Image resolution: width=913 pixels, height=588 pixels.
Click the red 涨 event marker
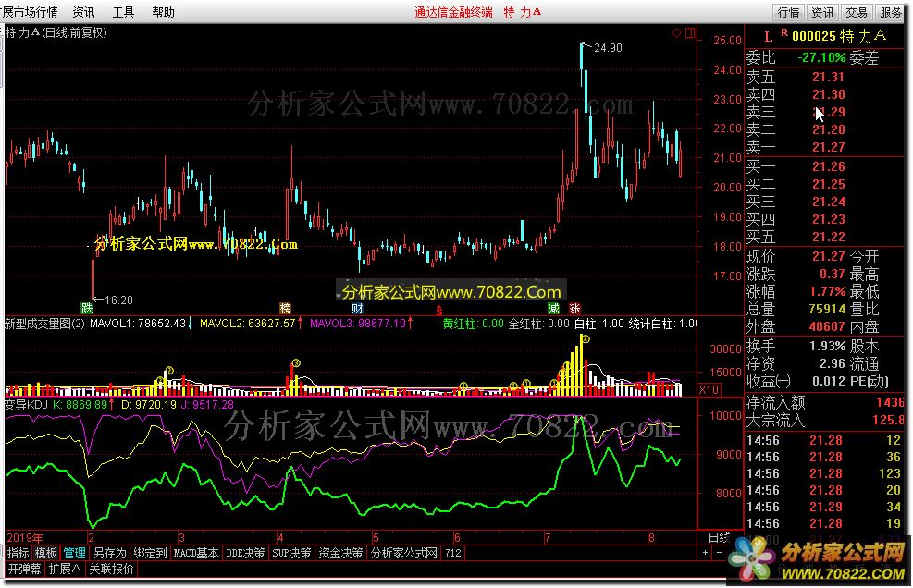(574, 308)
